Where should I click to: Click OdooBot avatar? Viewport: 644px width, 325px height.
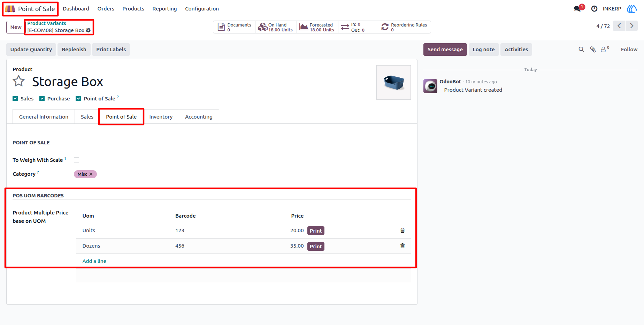point(430,86)
